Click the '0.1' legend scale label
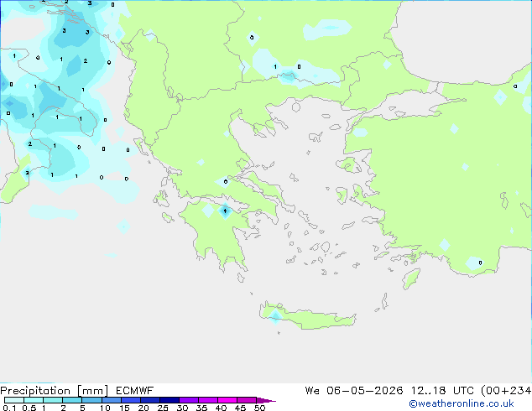532x411 pixels. point(9,408)
